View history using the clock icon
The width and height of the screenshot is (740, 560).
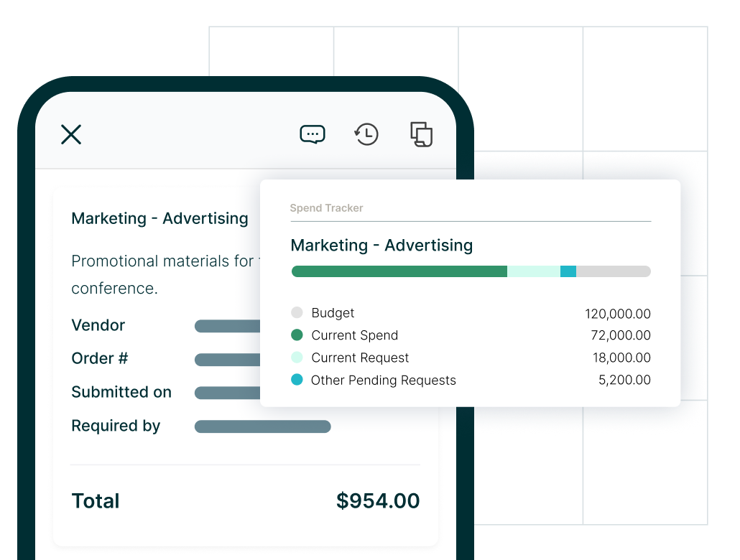(366, 134)
